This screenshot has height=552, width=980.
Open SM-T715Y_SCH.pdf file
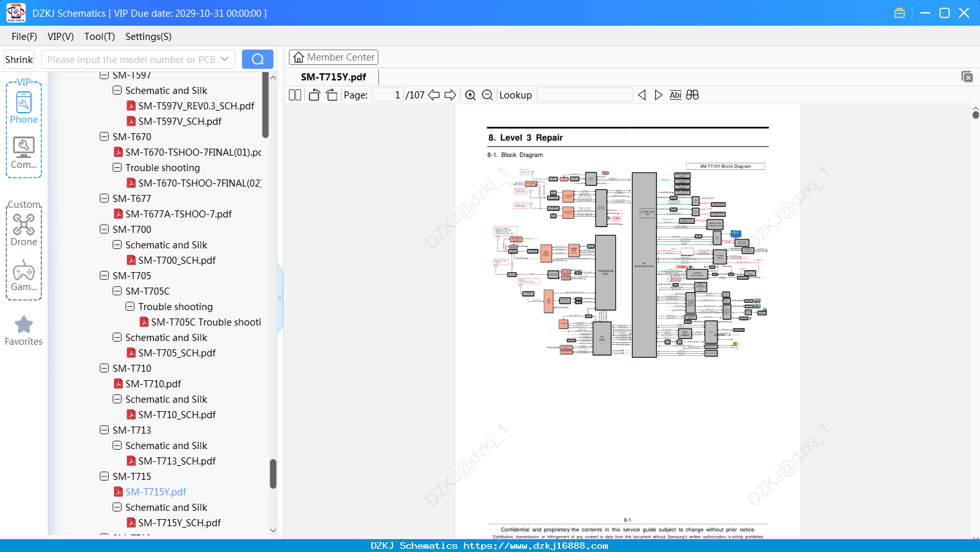173,523
